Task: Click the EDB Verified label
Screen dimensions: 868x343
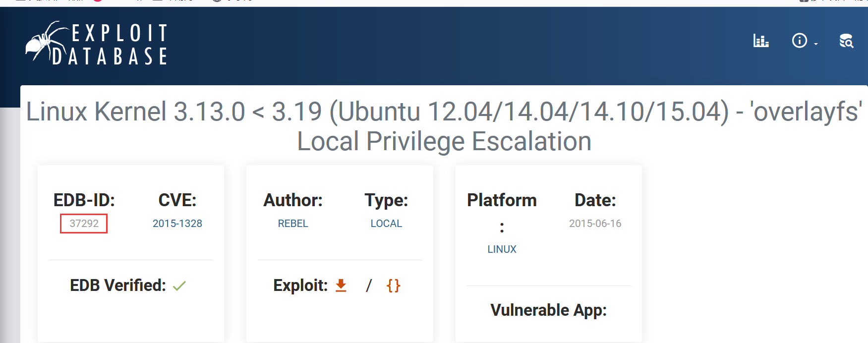Action: pos(118,286)
